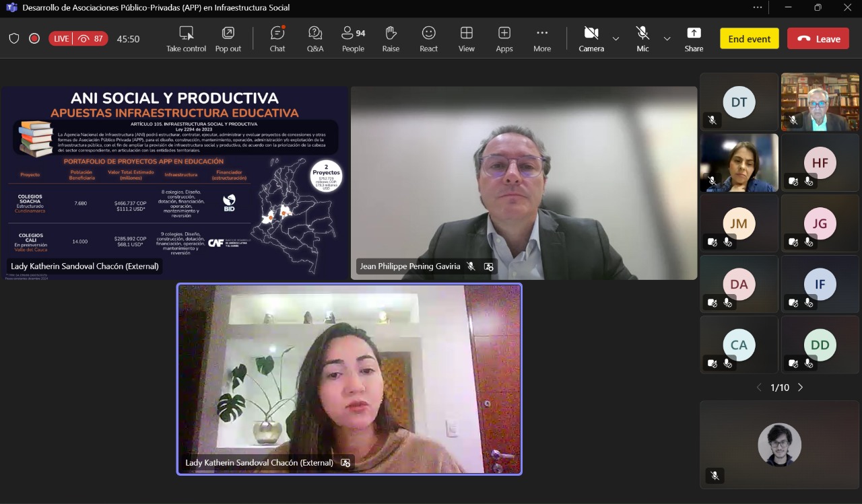Click the Share screen icon
Screen dimensions: 862x504
(694, 38)
